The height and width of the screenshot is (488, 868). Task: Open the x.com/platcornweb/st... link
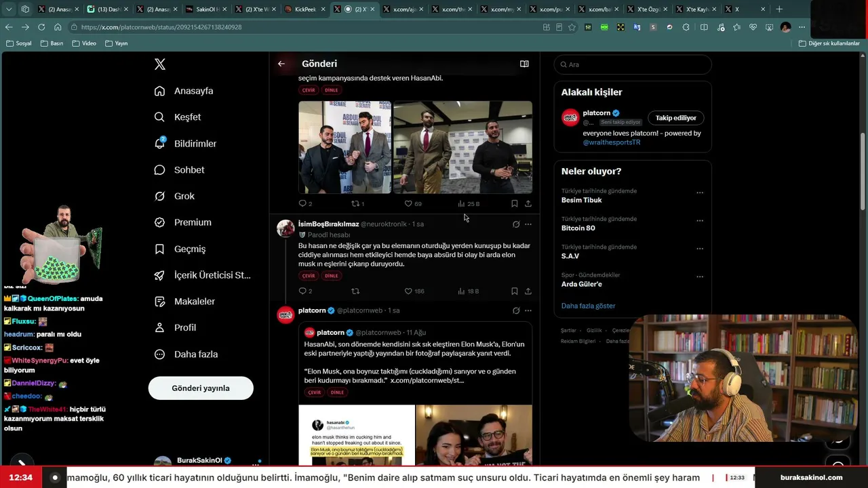tap(427, 380)
